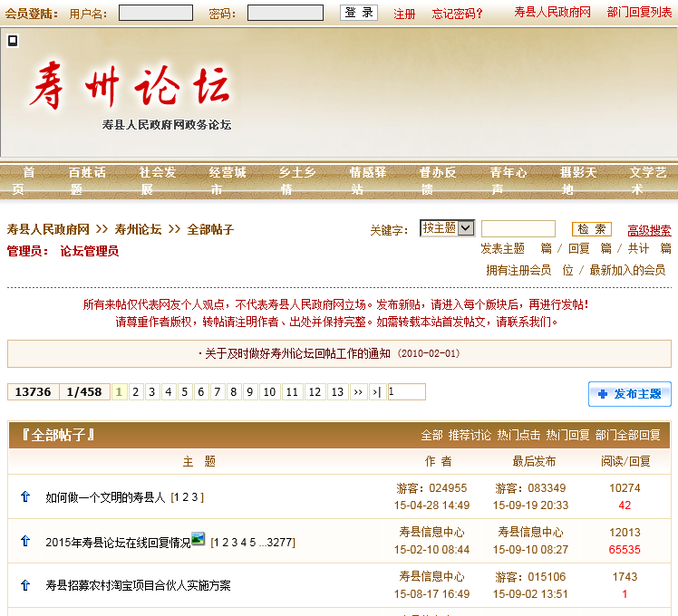Screen dimensions: 678x616
Task: Click the pinned arrow icon beside 2015年寿县论坛在线回复情况
Action: click(x=25, y=540)
